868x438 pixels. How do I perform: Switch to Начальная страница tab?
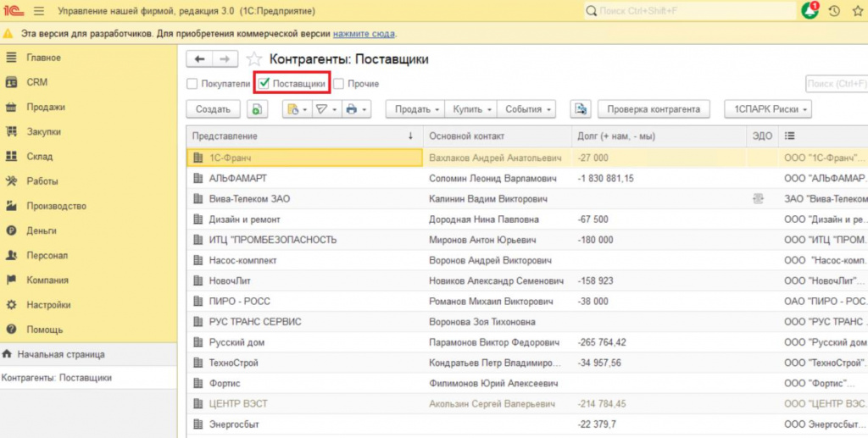tap(88, 354)
